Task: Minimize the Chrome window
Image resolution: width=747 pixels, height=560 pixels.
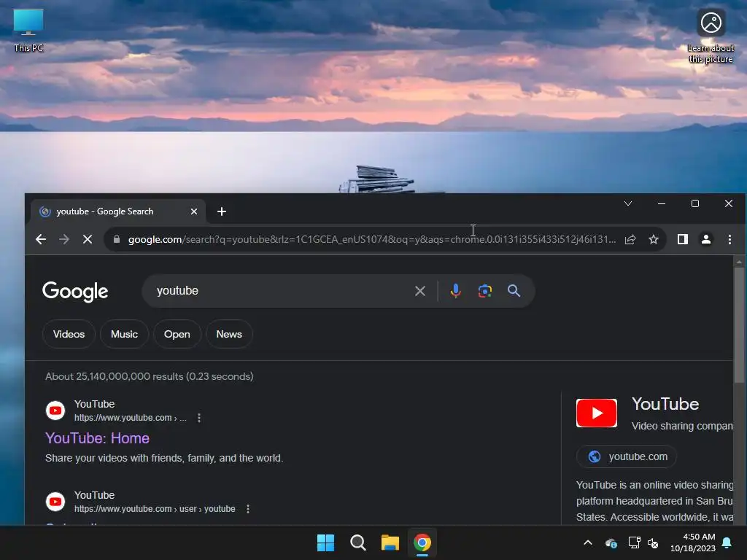Action: (x=662, y=204)
